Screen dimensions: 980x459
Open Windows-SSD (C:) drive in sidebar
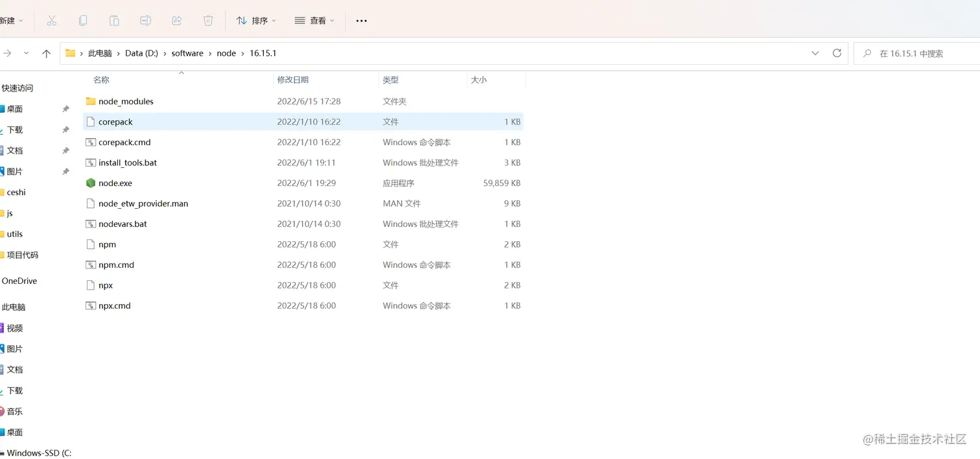point(39,453)
